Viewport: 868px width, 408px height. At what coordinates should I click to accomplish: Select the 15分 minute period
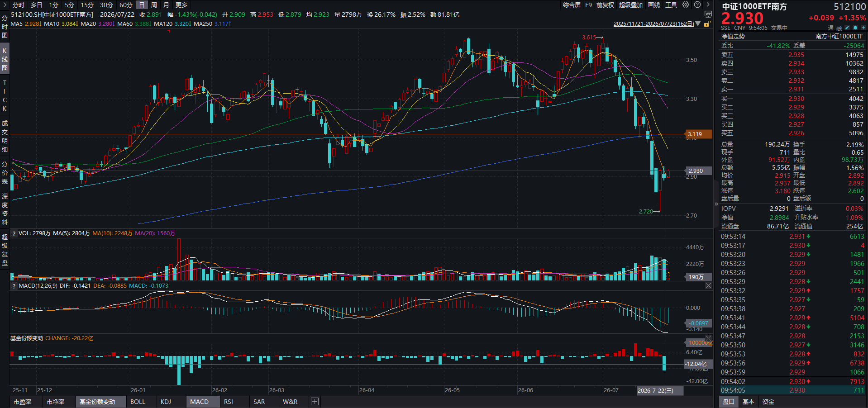87,5
